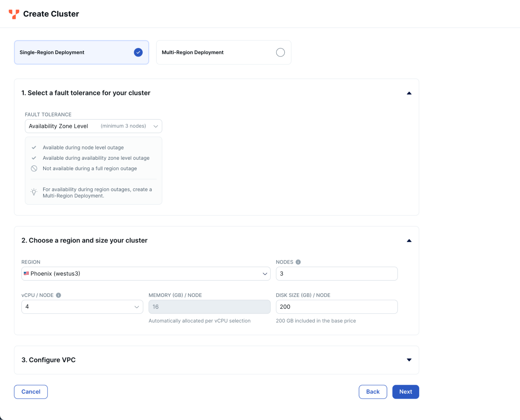Click the Cancel button
Screen dimensions: 520x420
(x=31, y=392)
